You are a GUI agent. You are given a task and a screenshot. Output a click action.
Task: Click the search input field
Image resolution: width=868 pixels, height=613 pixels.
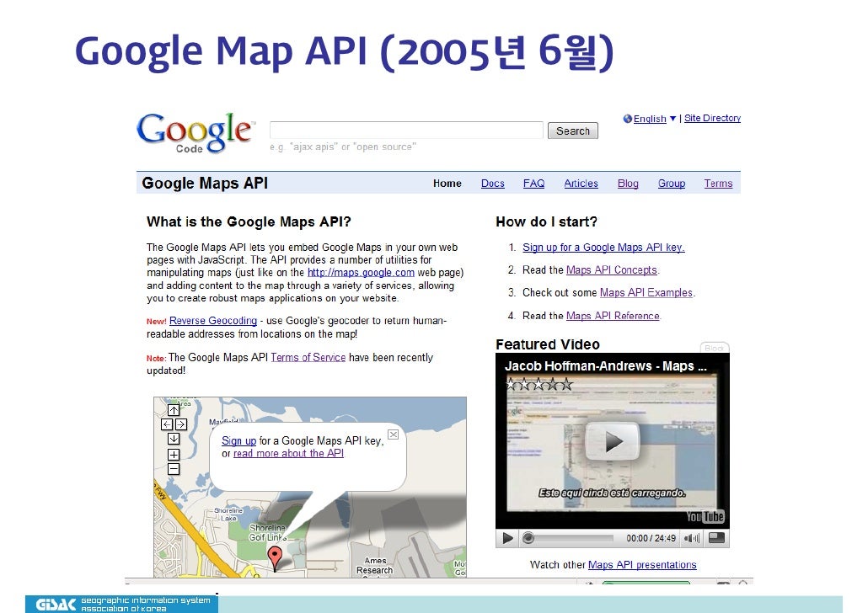[x=406, y=130]
